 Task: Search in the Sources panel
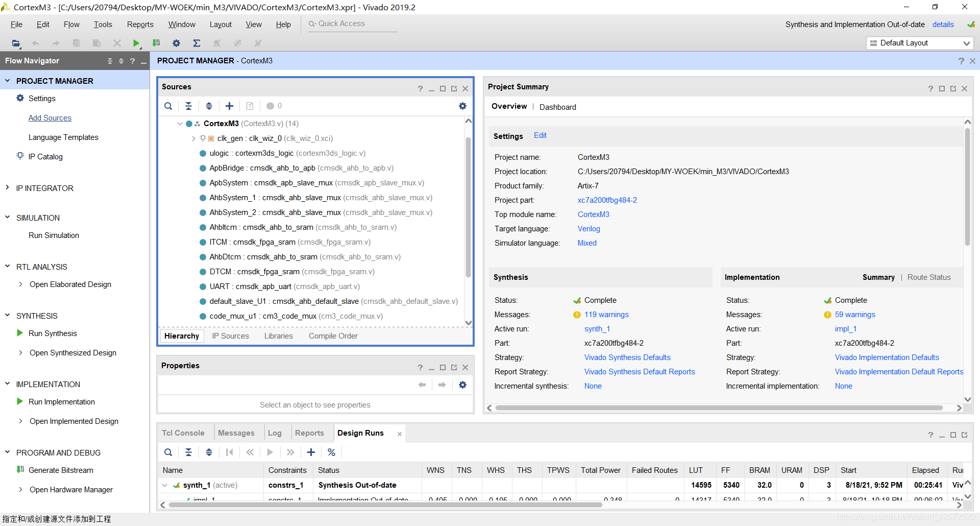[x=168, y=106]
